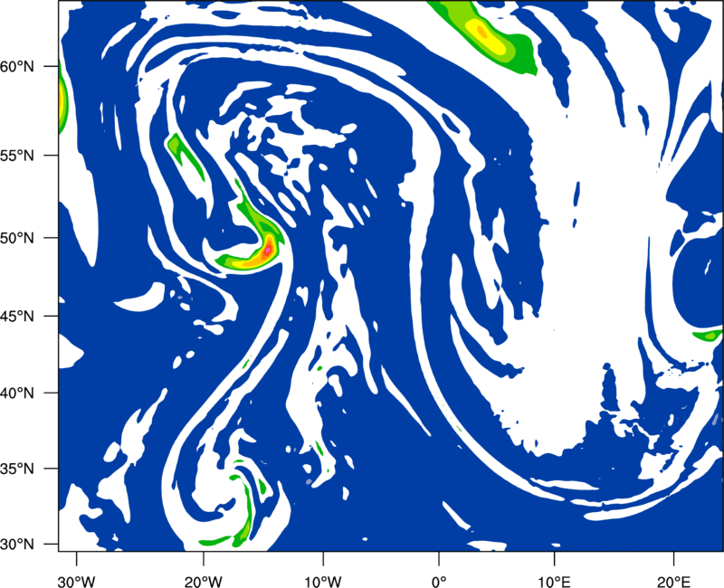Screen dimensions: 724x588
Task: Click the 45°N latitude label
Action: click(17, 317)
